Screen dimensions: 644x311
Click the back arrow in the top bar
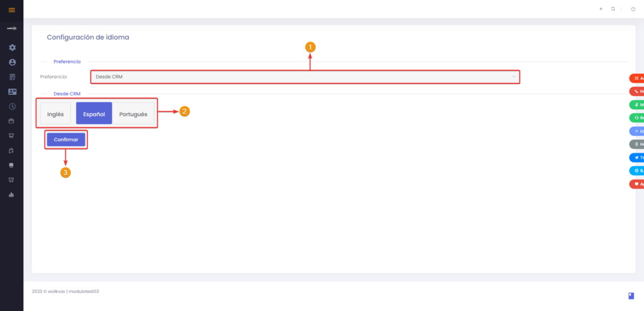click(x=601, y=9)
